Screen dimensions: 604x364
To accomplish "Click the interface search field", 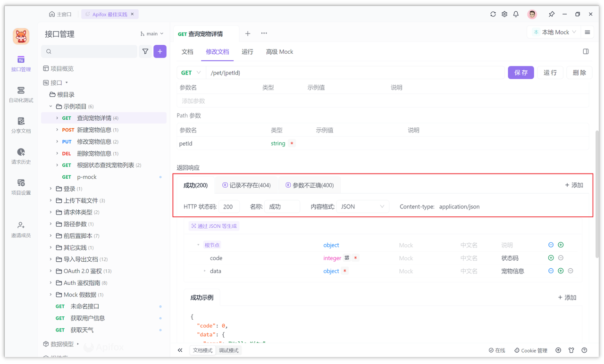I will [x=89, y=51].
